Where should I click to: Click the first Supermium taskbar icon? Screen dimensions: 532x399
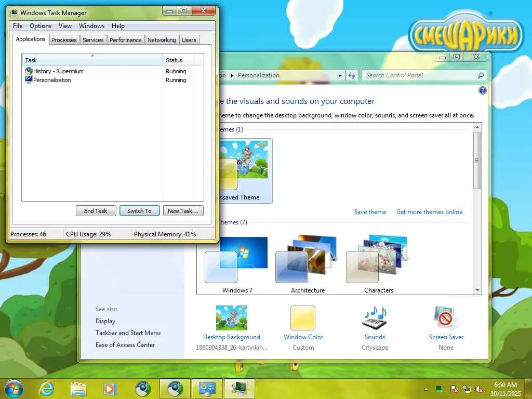coord(142,389)
